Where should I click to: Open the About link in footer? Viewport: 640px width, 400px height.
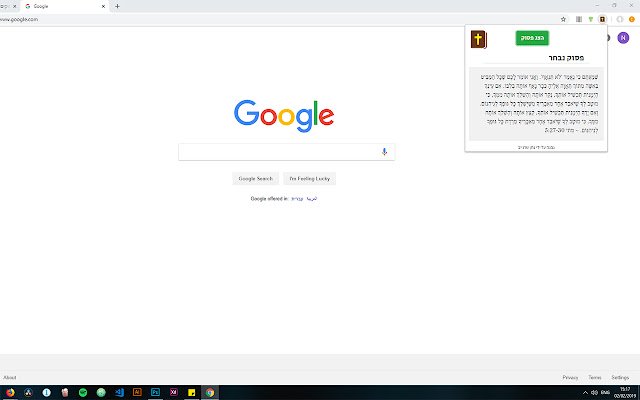coord(10,378)
